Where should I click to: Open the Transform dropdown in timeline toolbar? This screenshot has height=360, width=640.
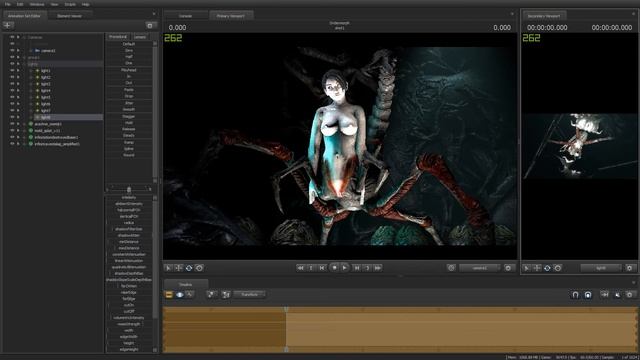click(x=249, y=294)
